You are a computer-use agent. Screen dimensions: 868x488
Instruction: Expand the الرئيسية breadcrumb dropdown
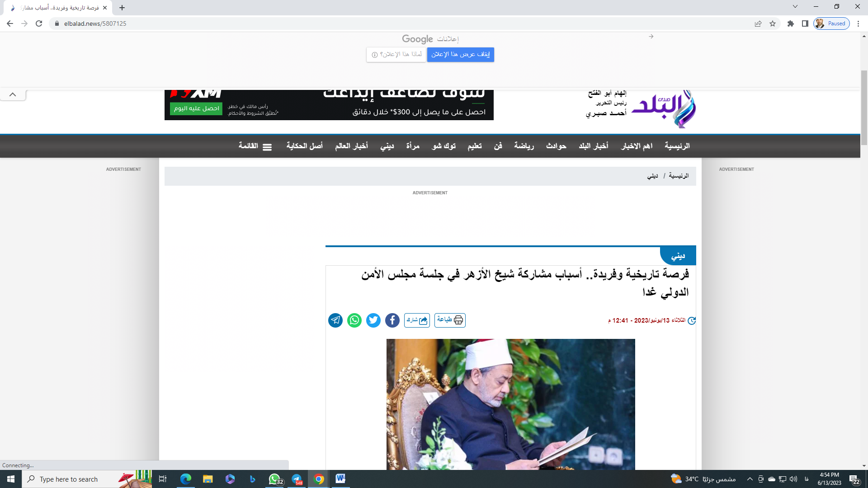679,176
